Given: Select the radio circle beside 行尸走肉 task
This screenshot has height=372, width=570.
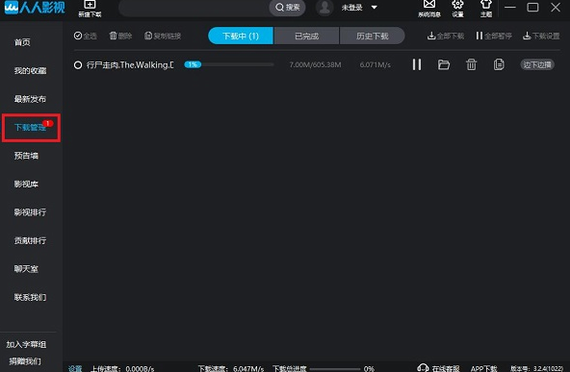Looking at the screenshot, I should pyautogui.click(x=78, y=65).
